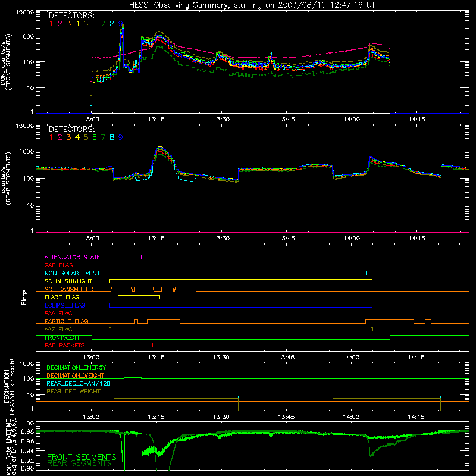This screenshot has width=476, height=476.
Task: Click 13:45 tick under flags panel
Action: (286, 358)
